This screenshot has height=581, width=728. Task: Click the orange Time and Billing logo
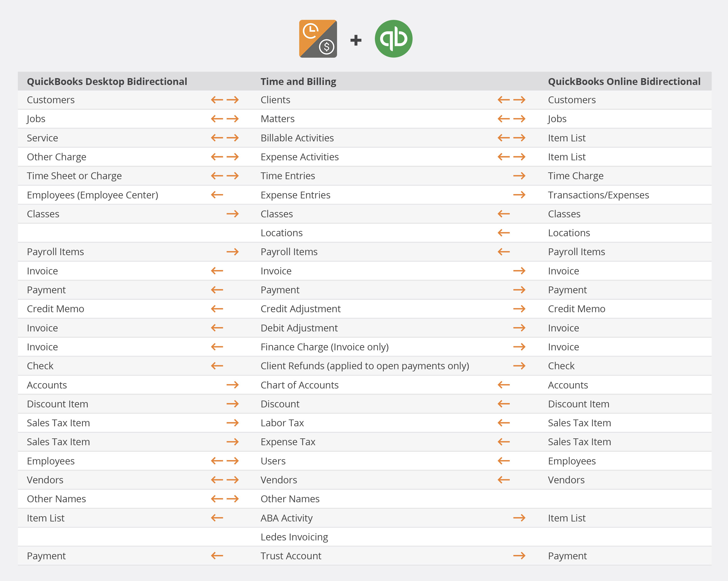(x=318, y=39)
